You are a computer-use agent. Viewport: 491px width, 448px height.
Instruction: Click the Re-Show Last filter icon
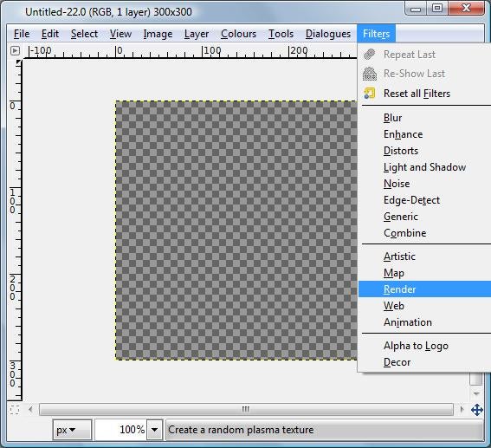coord(370,74)
